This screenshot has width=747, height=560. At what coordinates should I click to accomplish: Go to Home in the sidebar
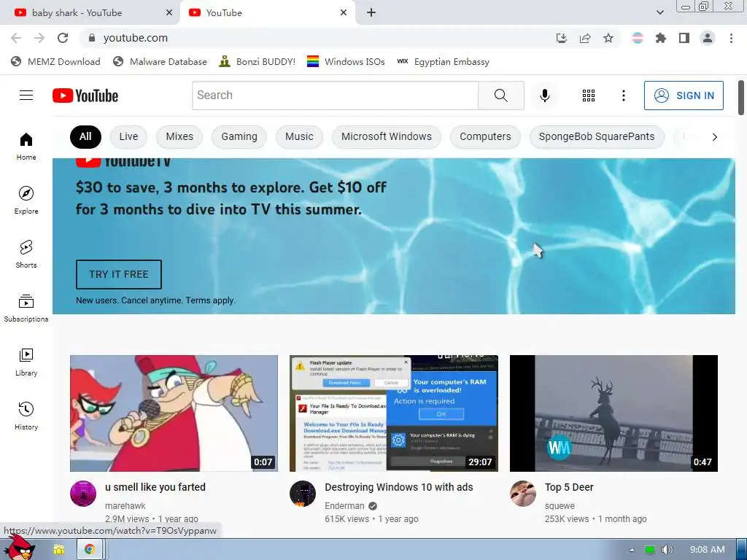[x=26, y=146]
